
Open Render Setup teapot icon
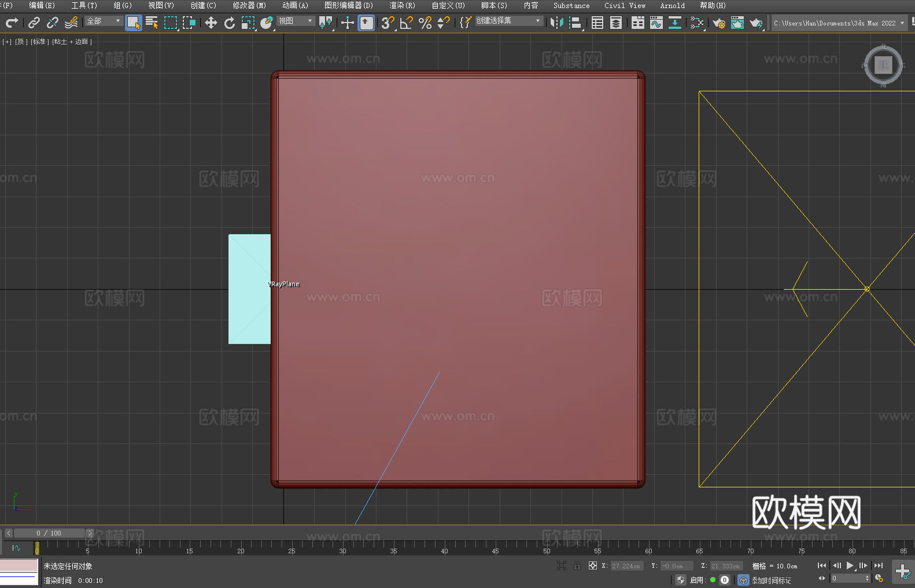tap(719, 23)
